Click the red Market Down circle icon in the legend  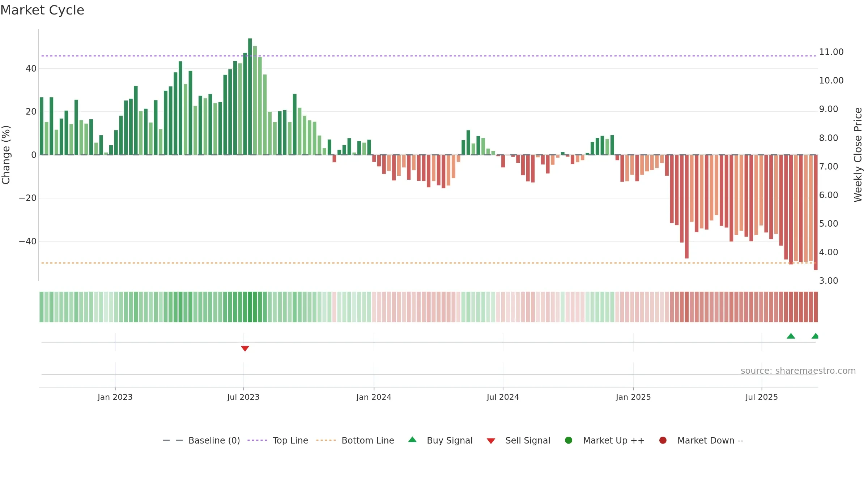pyautogui.click(x=663, y=440)
